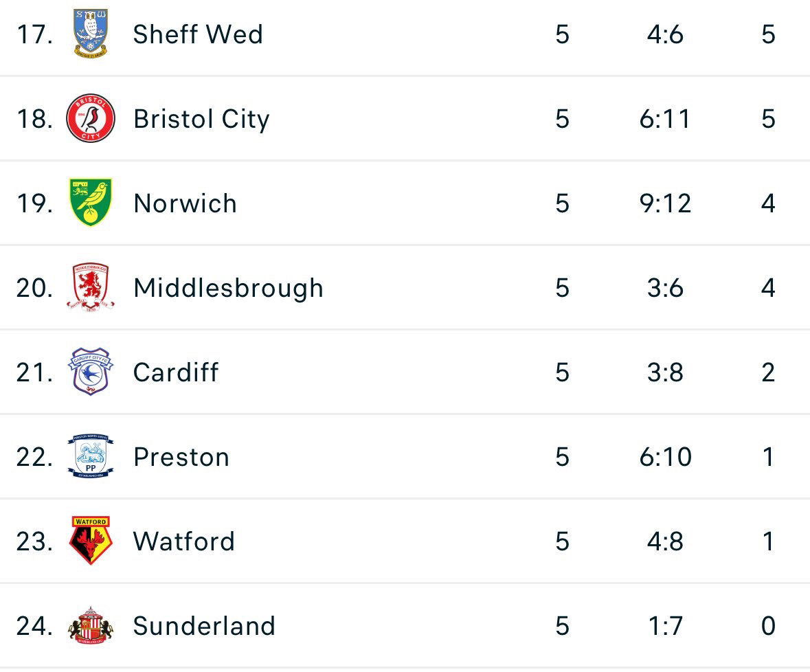Select the Norwich team name
The image size is (810, 672).
coord(185,203)
